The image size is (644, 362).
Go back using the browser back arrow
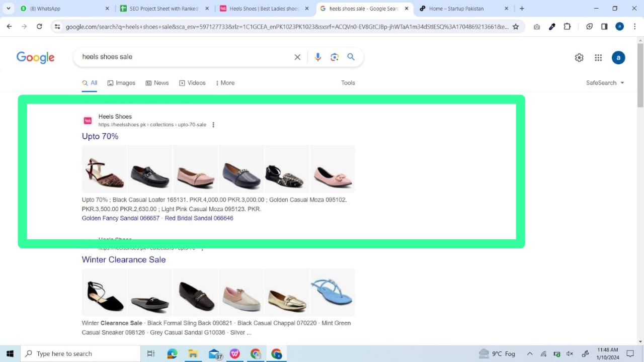(x=9, y=27)
